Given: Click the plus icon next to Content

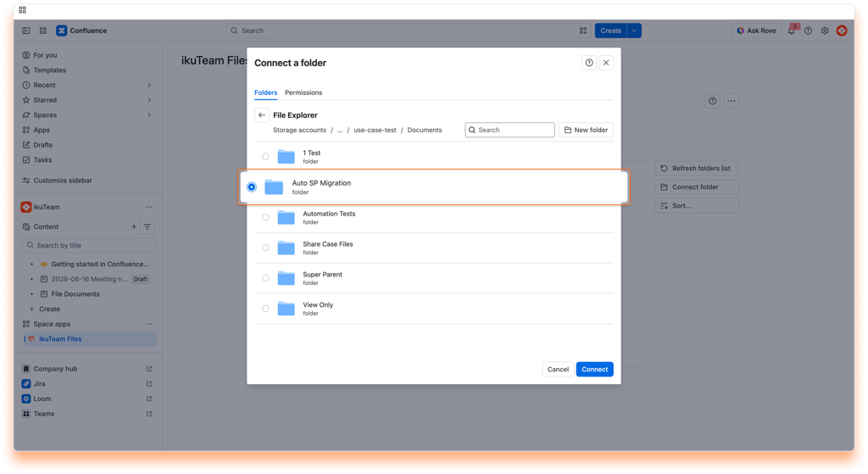Looking at the screenshot, I should tap(134, 226).
